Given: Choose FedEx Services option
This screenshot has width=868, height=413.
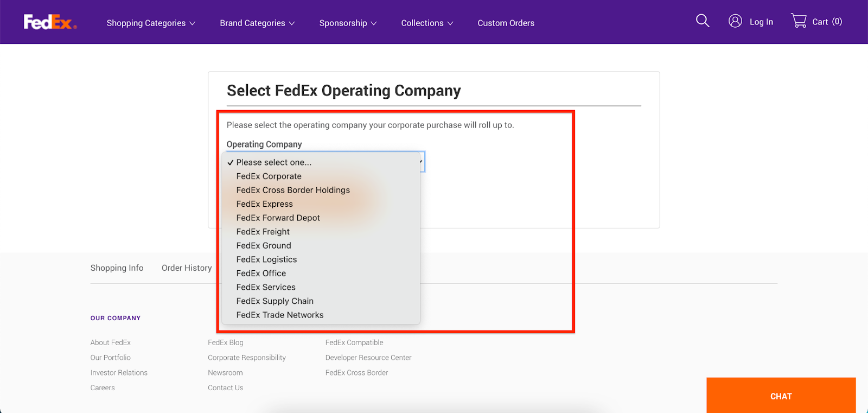Looking at the screenshot, I should pyautogui.click(x=321, y=287).
